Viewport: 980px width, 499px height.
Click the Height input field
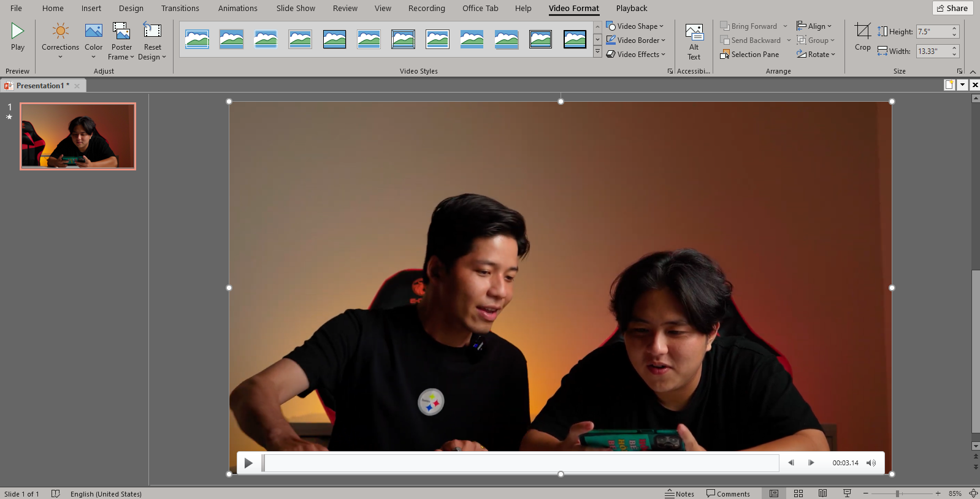(x=933, y=32)
